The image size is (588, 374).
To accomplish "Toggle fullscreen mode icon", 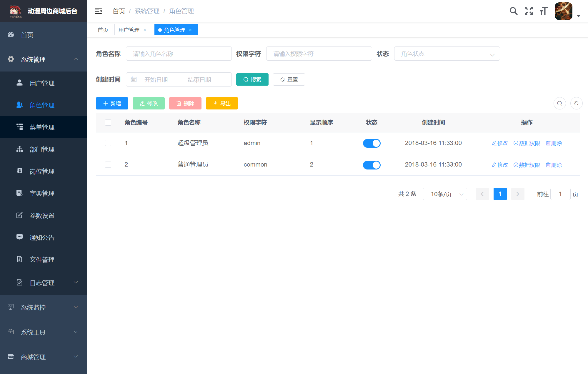I will 529,11.
